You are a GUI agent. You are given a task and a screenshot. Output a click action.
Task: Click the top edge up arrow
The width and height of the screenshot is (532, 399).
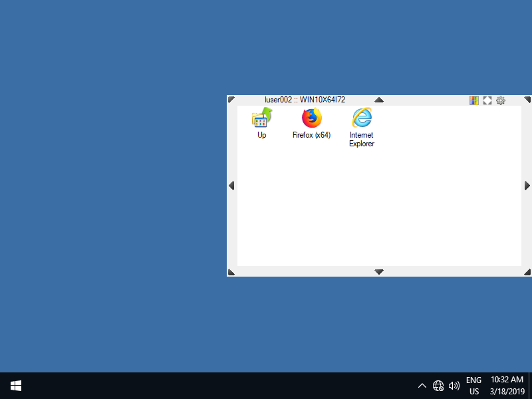(379, 100)
